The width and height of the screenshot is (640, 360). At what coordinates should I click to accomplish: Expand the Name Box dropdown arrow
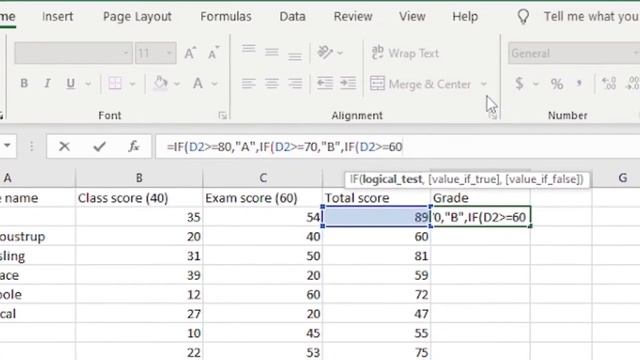tap(7, 146)
